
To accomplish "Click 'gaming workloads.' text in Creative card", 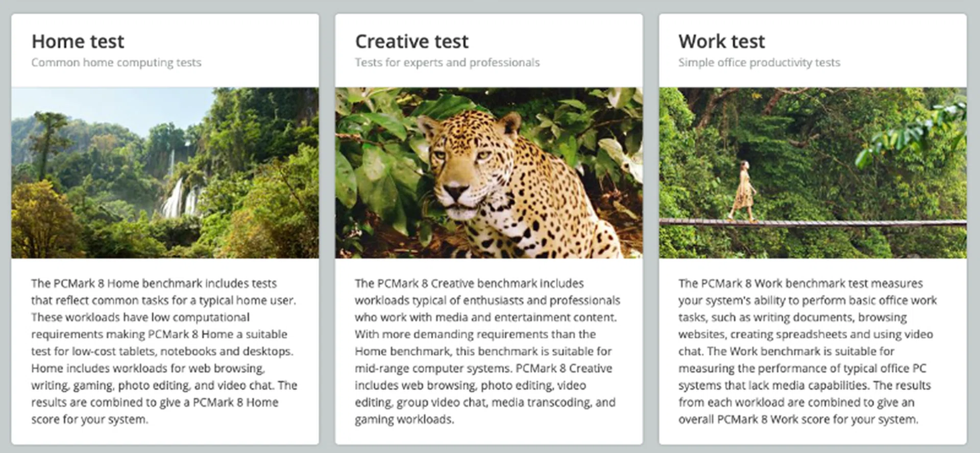I will (x=404, y=419).
